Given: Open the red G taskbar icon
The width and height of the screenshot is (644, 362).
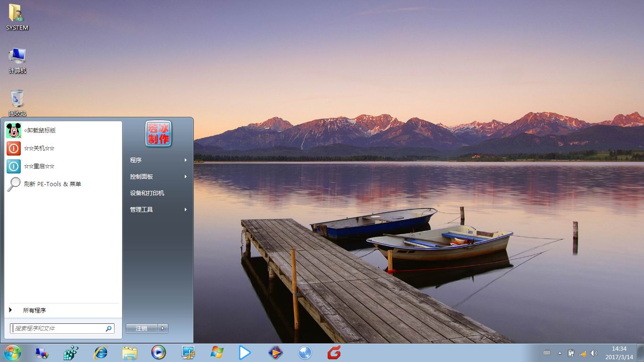Looking at the screenshot, I should click(334, 353).
